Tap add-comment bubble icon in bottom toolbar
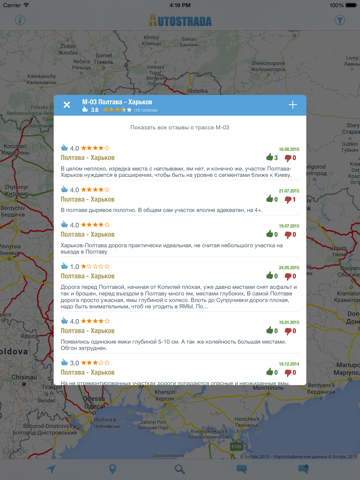 point(303,469)
